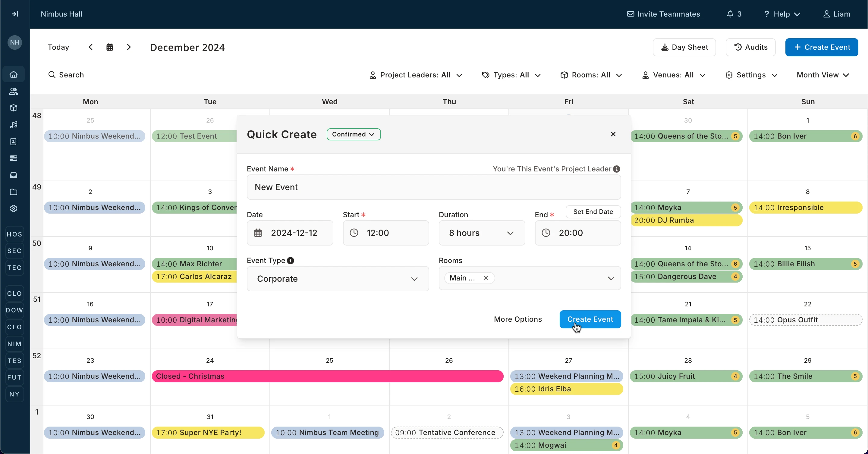Open the Confirmed status dropdown

[354, 134]
